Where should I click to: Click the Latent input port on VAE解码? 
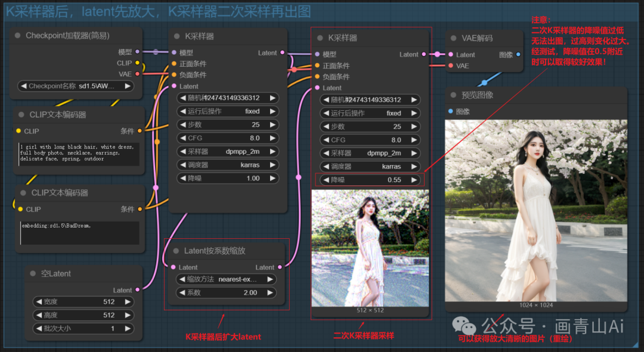point(451,55)
